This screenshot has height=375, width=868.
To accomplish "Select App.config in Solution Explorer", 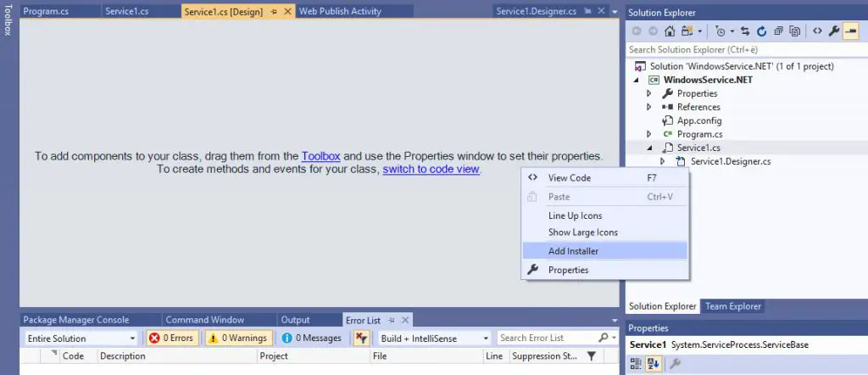I will click(x=699, y=120).
